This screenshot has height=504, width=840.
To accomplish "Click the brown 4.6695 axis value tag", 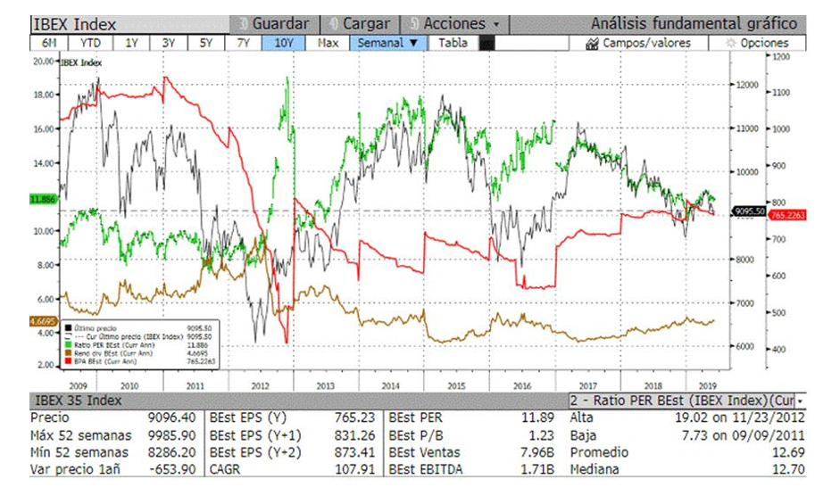I will coord(43,321).
